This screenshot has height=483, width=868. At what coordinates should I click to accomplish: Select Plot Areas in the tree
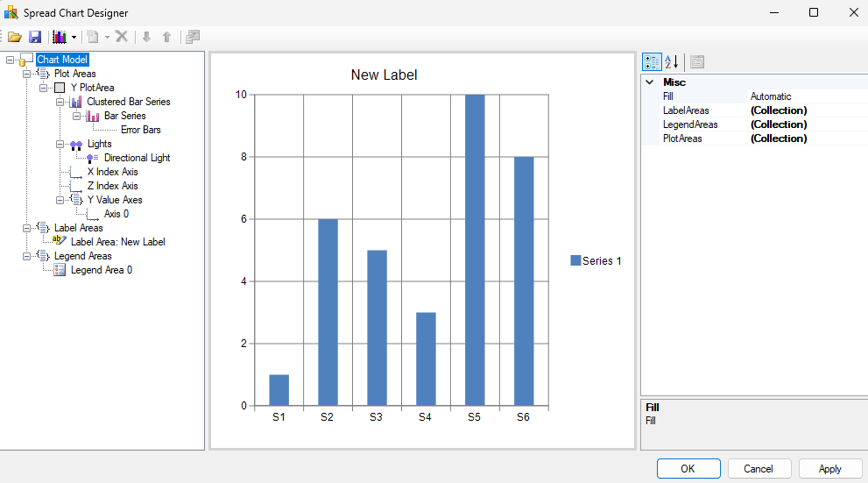74,74
